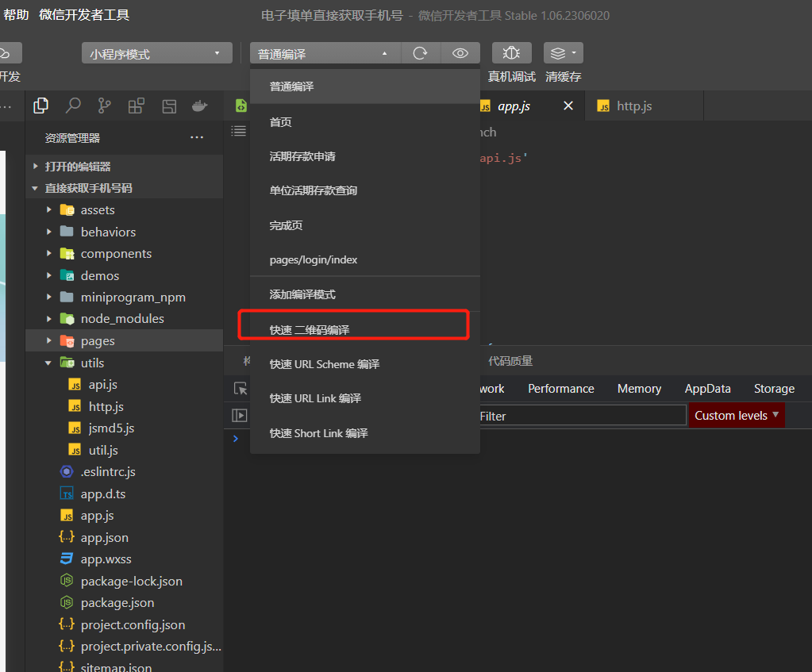The height and width of the screenshot is (672, 812).
Task: Open the 小程序模式 mode dropdown
Action: point(157,53)
